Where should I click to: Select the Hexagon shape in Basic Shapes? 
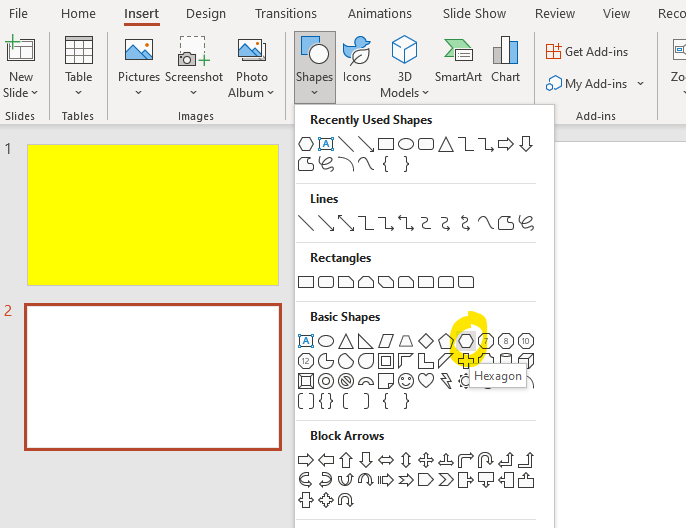[465, 341]
